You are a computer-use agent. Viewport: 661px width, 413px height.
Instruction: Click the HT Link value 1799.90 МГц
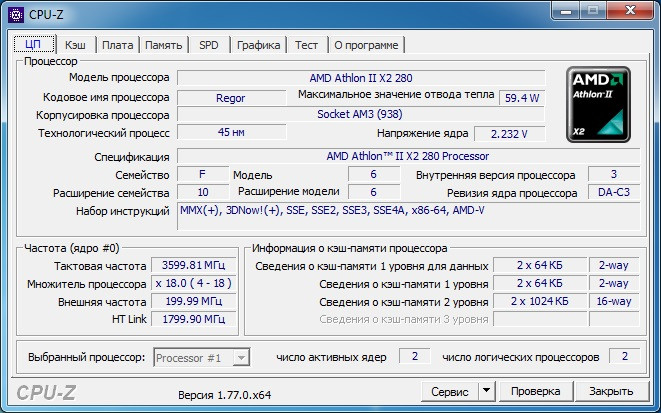pyautogui.click(x=193, y=319)
